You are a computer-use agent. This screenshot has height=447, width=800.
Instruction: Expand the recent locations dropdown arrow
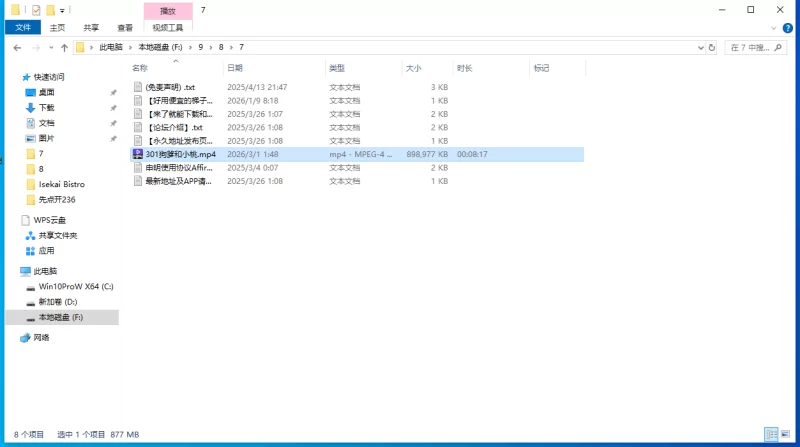49,47
